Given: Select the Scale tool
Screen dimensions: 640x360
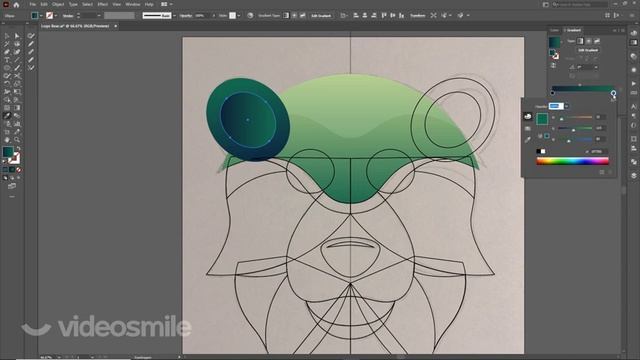Looking at the screenshot, I should [17, 84].
